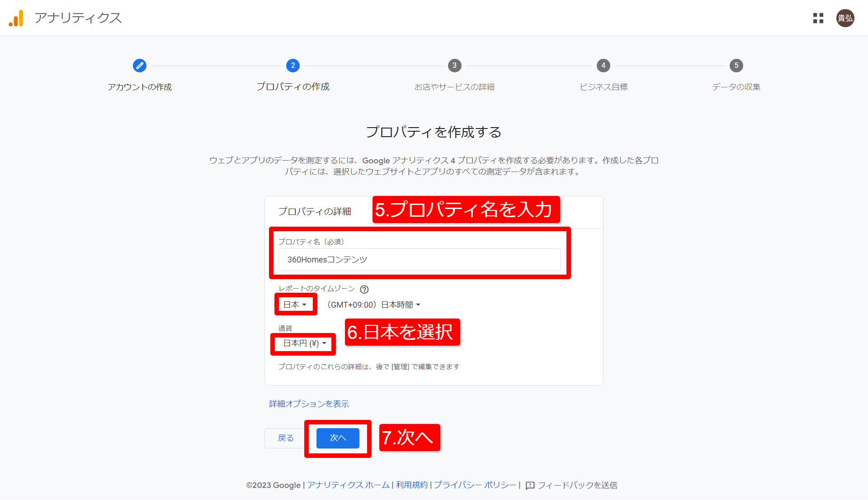Click the feedback speech bubble icon
Viewport: 868px width, 500px height.
[530, 486]
